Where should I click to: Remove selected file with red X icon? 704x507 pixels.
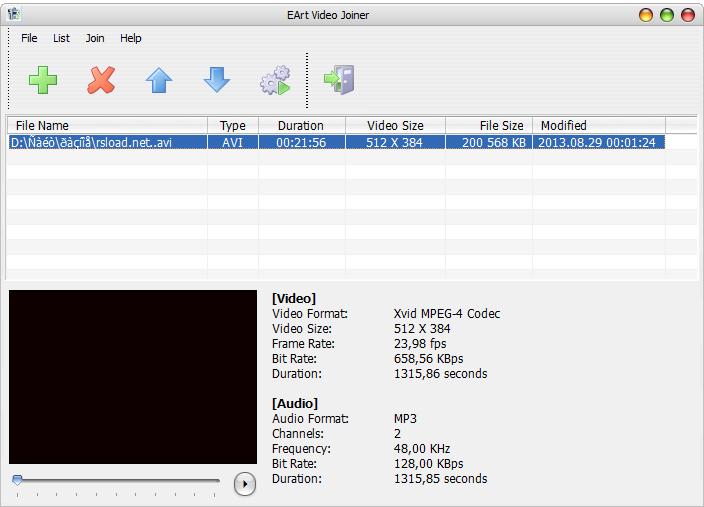[101, 80]
